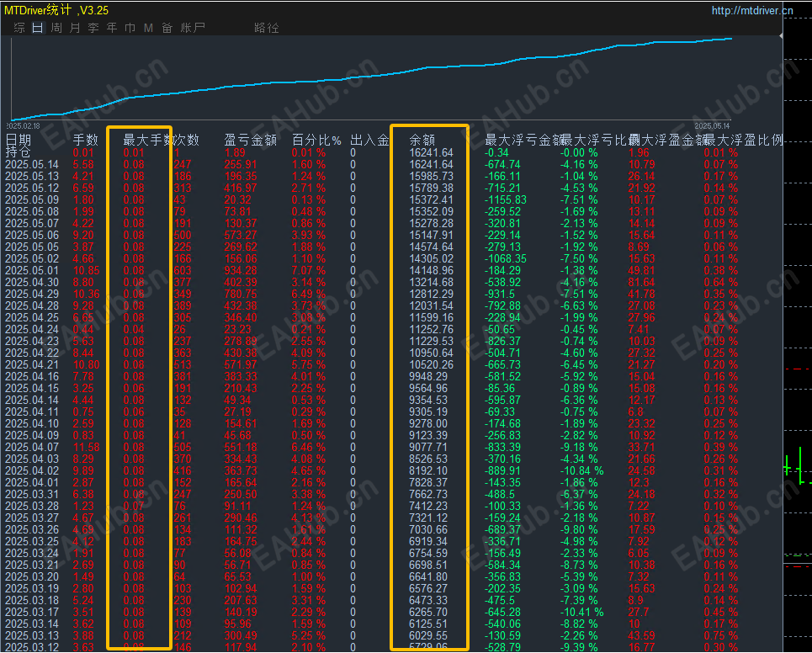The width and height of the screenshot is (812, 653).
Task: Switch to 季 quarterly statistics
Action: 93,27
